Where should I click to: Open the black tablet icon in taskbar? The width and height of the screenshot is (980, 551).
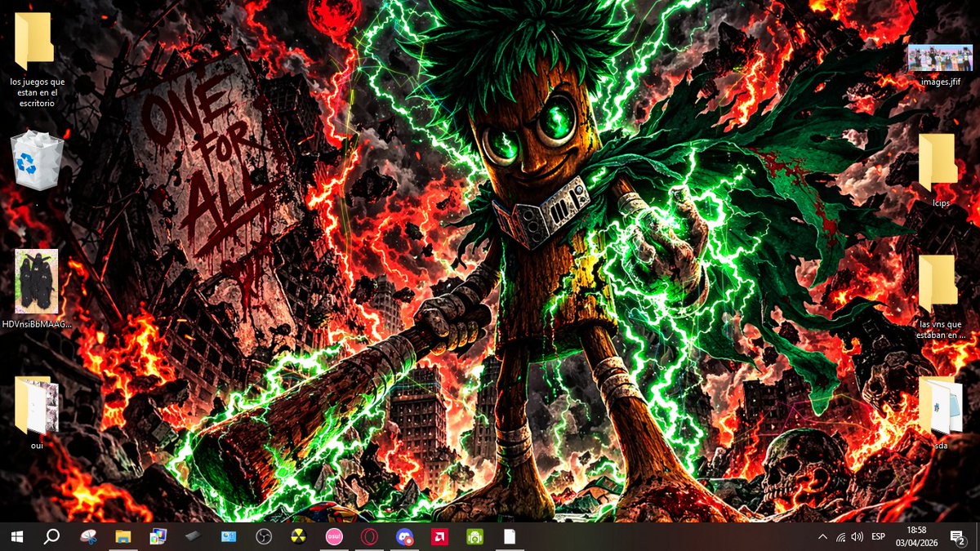[194, 536]
